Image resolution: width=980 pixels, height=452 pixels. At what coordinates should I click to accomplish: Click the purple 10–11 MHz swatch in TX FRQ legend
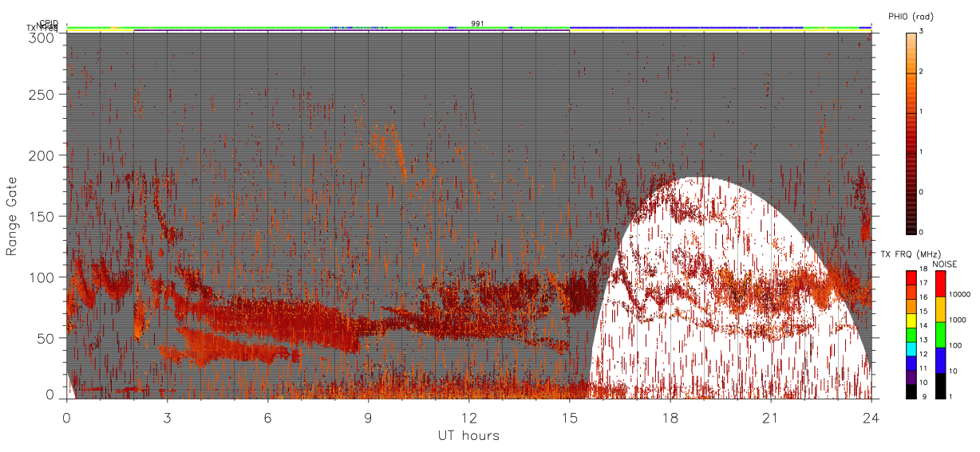[911, 378]
